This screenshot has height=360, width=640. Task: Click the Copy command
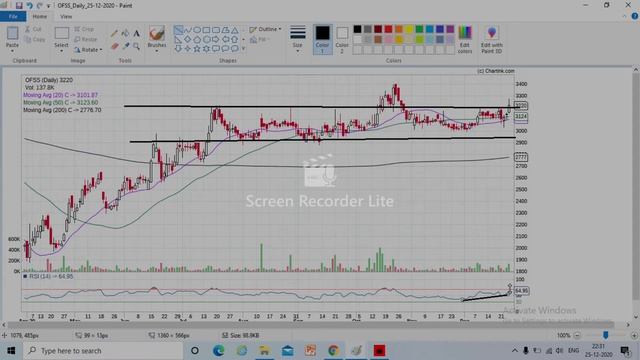coord(35,40)
